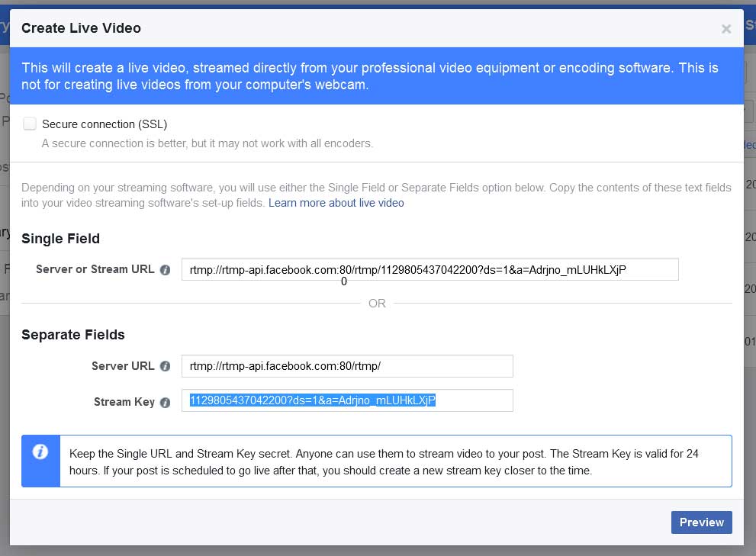Click the 'A secure connection is better' note
This screenshot has width=756, height=556.
coord(207,143)
